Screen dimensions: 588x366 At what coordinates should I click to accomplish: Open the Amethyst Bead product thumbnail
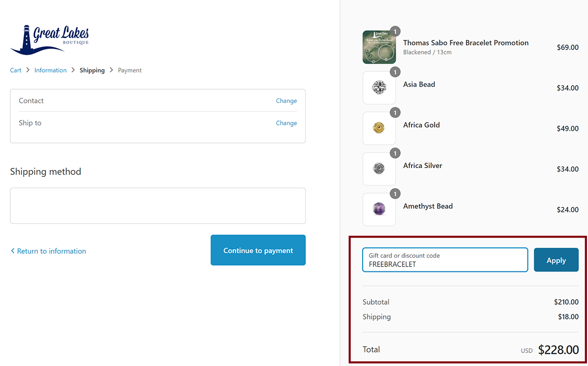(x=379, y=210)
